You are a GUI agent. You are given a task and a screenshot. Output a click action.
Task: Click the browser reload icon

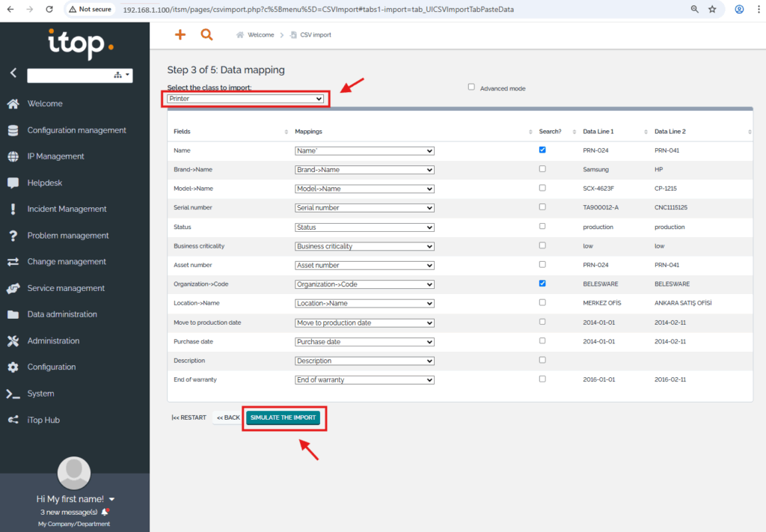(49, 10)
